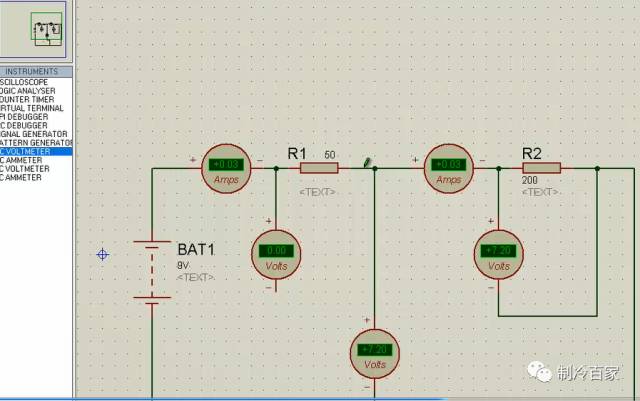Select the R1 resistor body

coord(319,168)
